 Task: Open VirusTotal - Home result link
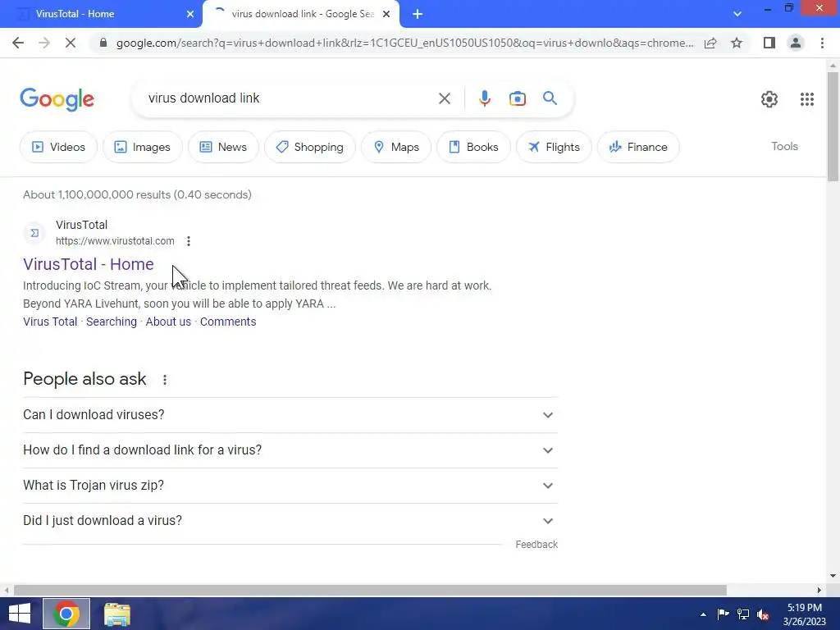click(89, 264)
